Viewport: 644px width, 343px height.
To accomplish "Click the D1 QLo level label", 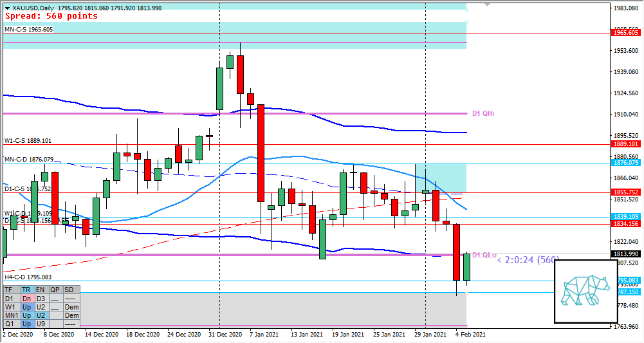I will (x=484, y=255).
